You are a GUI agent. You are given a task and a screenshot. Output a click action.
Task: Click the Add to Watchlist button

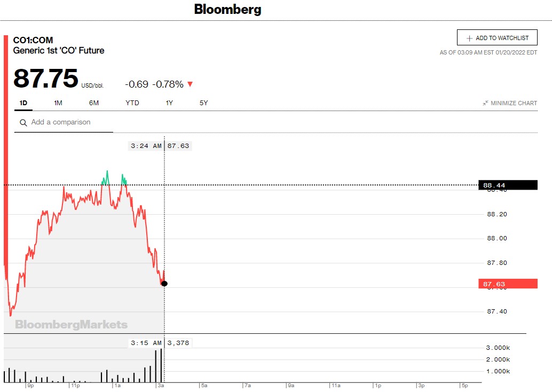tap(497, 38)
